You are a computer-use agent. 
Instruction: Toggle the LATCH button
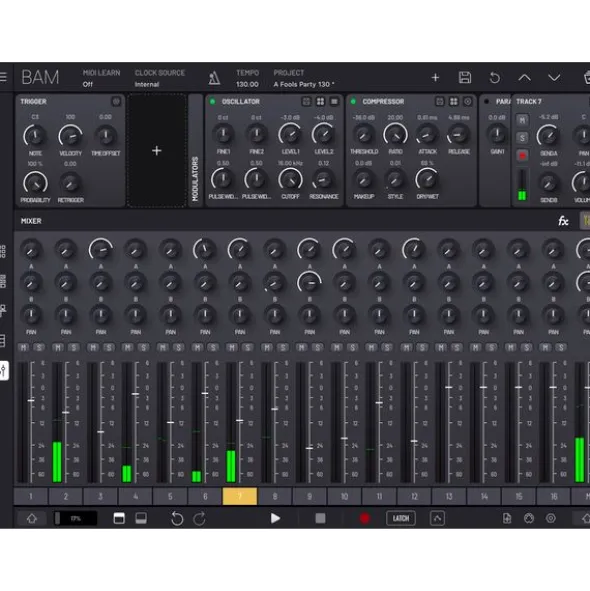coord(401,519)
